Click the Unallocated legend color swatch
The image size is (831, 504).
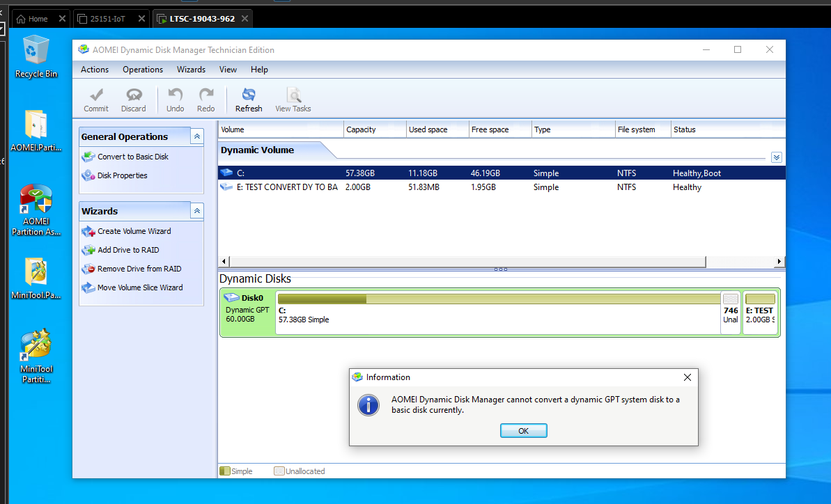(x=279, y=471)
